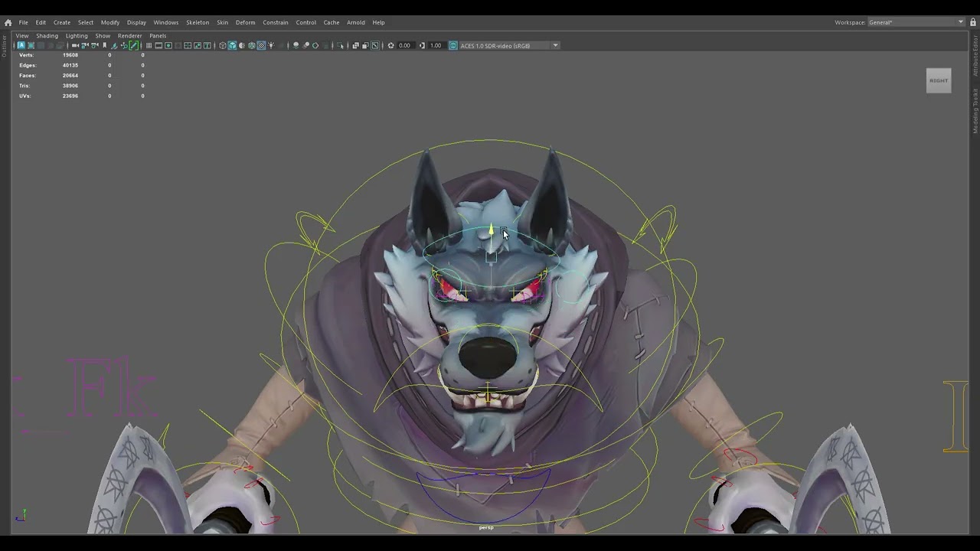The image size is (980, 551).
Task: Click the Maya home icon
Action: pos(8,22)
